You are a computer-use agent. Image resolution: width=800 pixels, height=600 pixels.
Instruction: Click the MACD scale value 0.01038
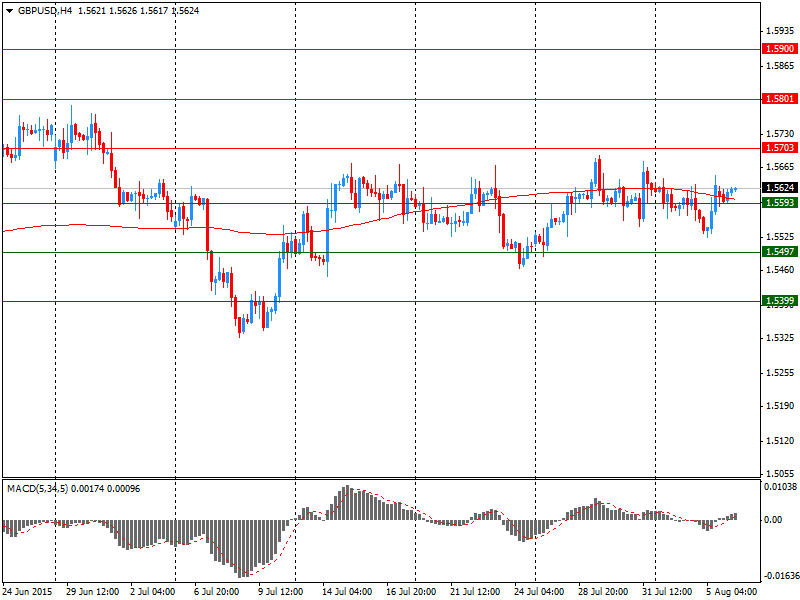click(x=780, y=487)
